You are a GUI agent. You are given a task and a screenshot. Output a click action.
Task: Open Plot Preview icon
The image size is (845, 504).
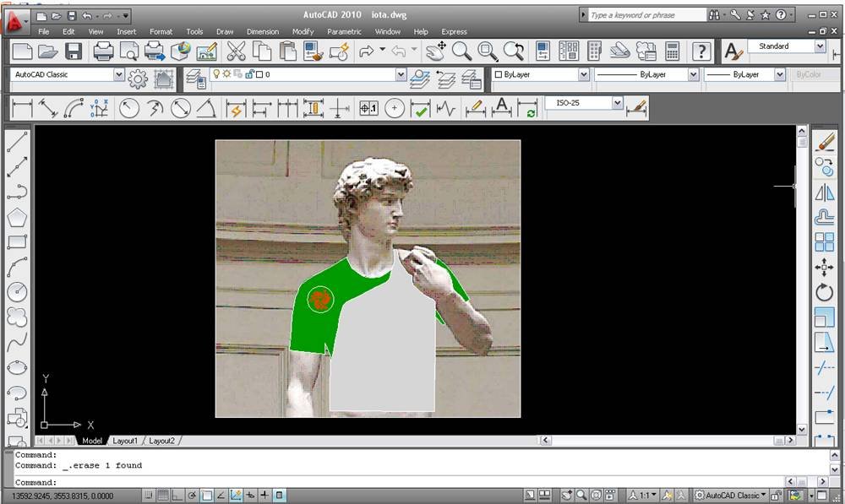pyautogui.click(x=128, y=51)
